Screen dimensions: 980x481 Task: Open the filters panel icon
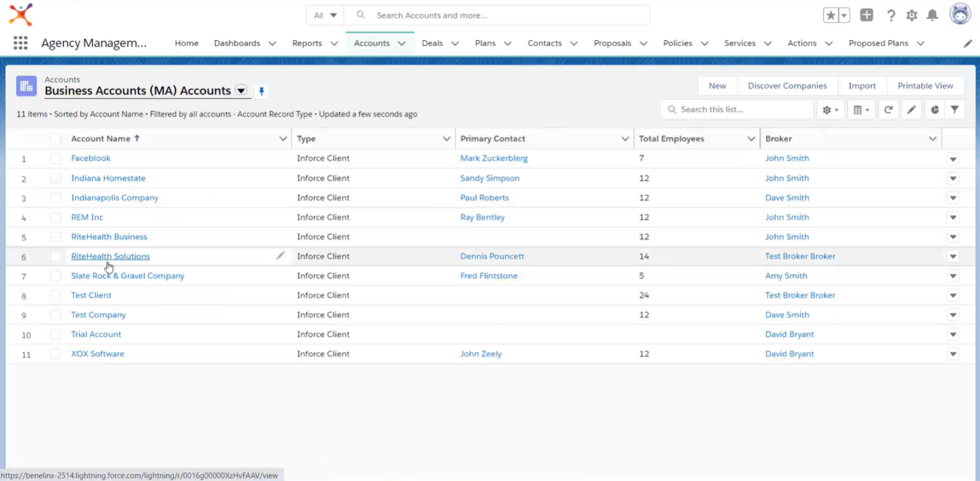click(x=954, y=109)
